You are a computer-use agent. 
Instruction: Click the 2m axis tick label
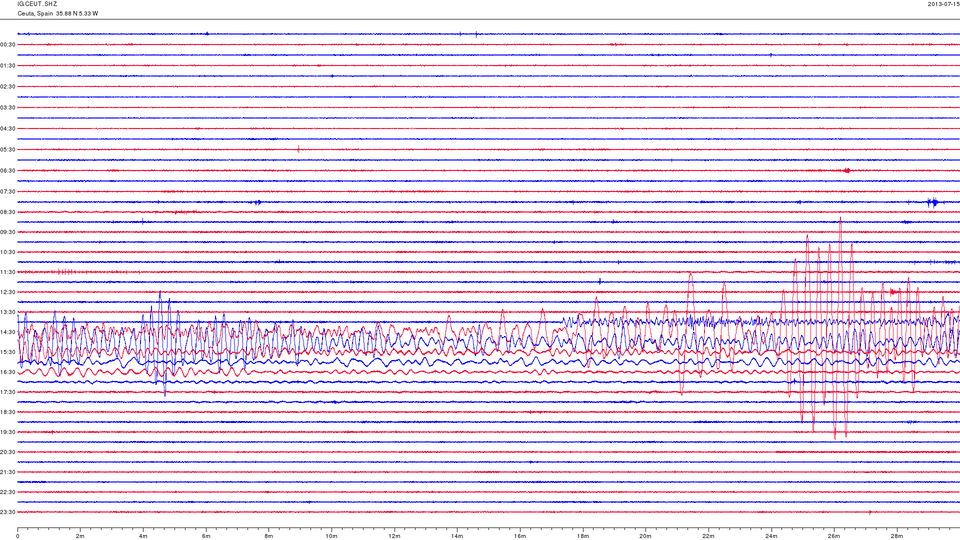click(x=80, y=536)
